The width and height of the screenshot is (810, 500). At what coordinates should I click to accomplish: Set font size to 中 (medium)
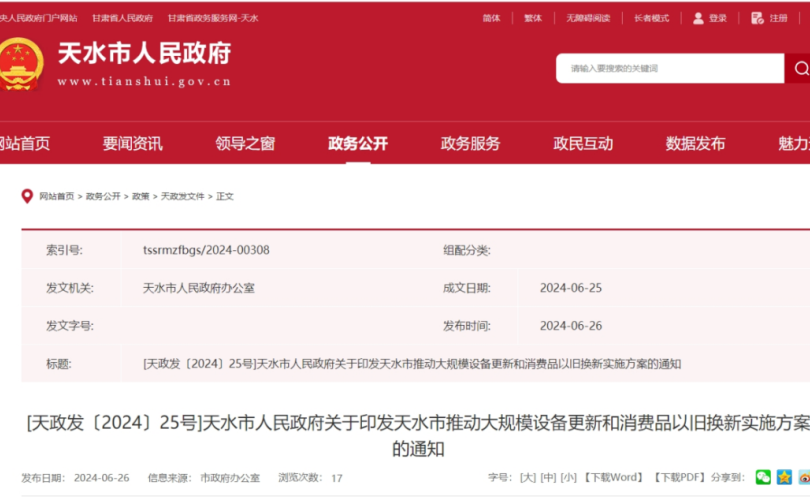(x=548, y=478)
